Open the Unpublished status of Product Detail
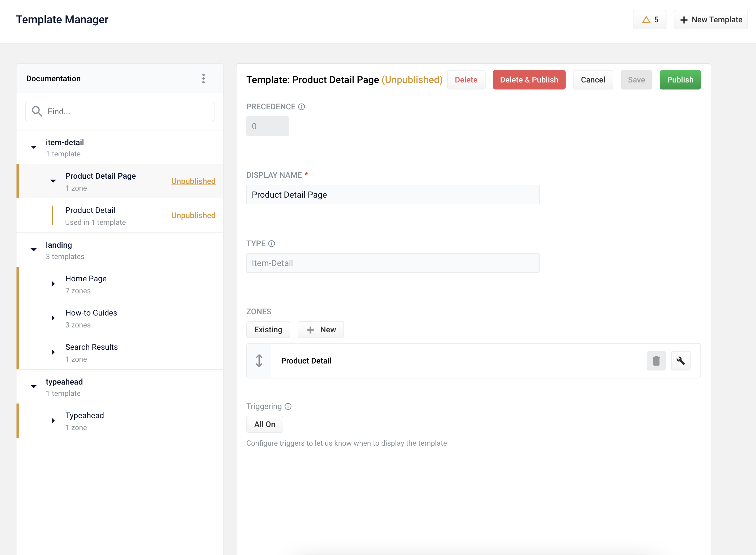 pos(193,215)
